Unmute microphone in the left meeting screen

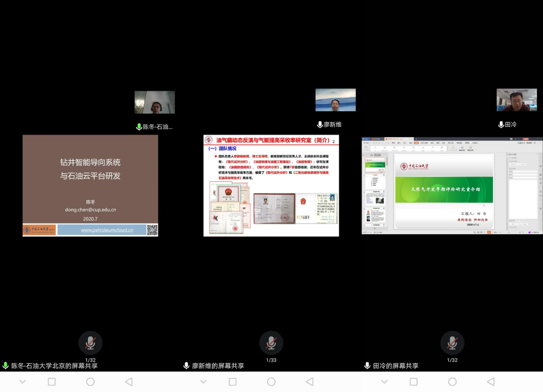[x=90, y=343]
